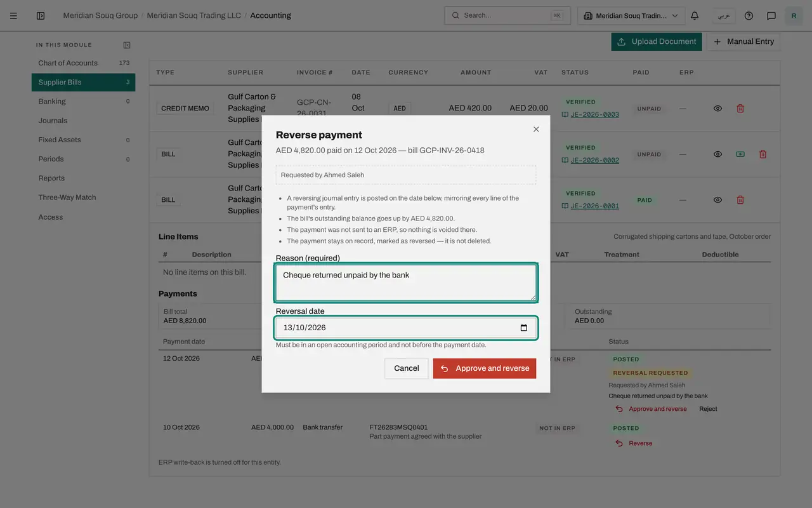Open journal entry link JE-2026-0001
The width and height of the screenshot is (812, 508).
point(595,206)
